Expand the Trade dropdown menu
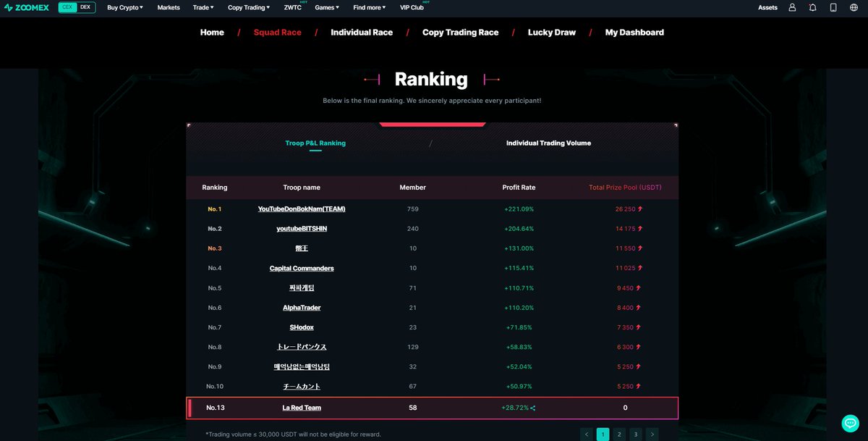 pos(203,7)
